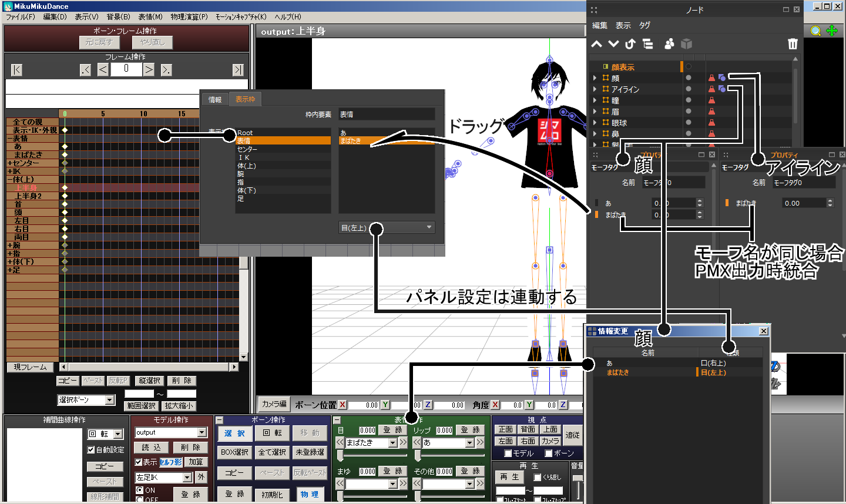846x504 pixels.
Task: Click the 初期化 button
Action: point(272,495)
